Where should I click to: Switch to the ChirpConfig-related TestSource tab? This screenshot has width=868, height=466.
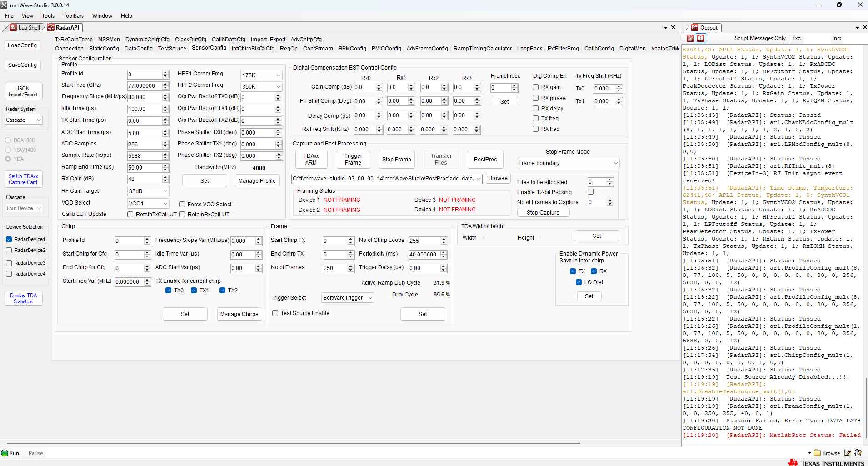click(x=172, y=49)
